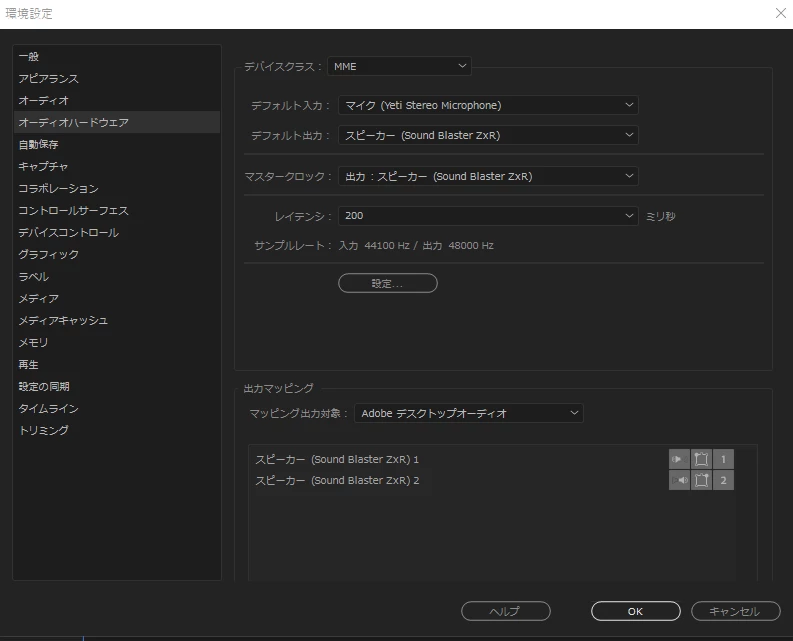The width and height of the screenshot is (793, 641).
Task: Select the コントロールサーフェス category
Action: click(x=117, y=210)
